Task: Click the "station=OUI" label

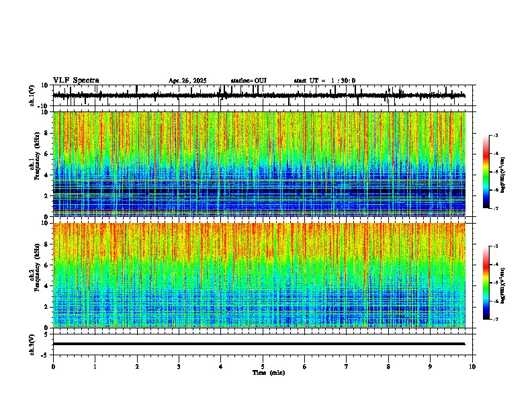Action: (x=249, y=81)
